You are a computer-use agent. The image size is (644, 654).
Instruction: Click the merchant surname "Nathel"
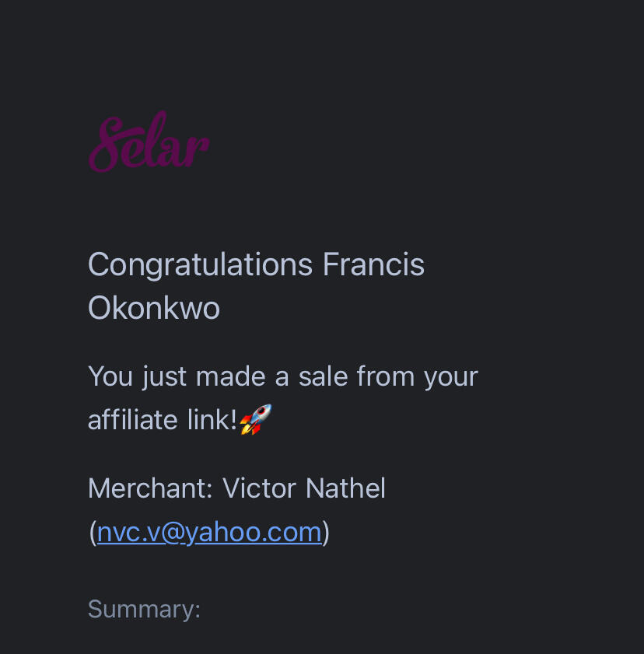[x=346, y=489]
